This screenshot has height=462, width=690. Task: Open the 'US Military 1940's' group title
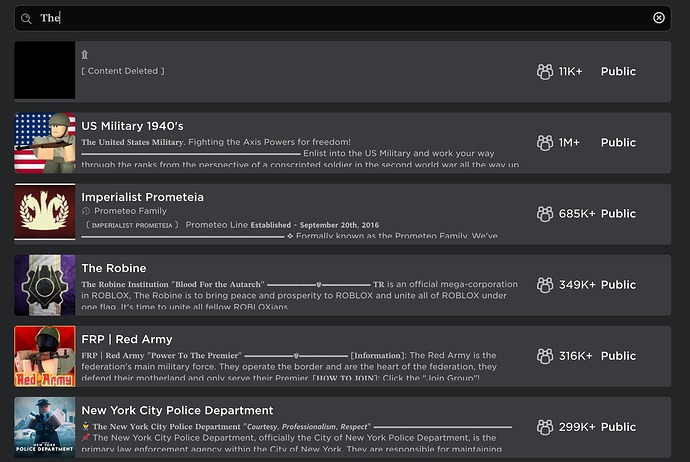(x=132, y=126)
